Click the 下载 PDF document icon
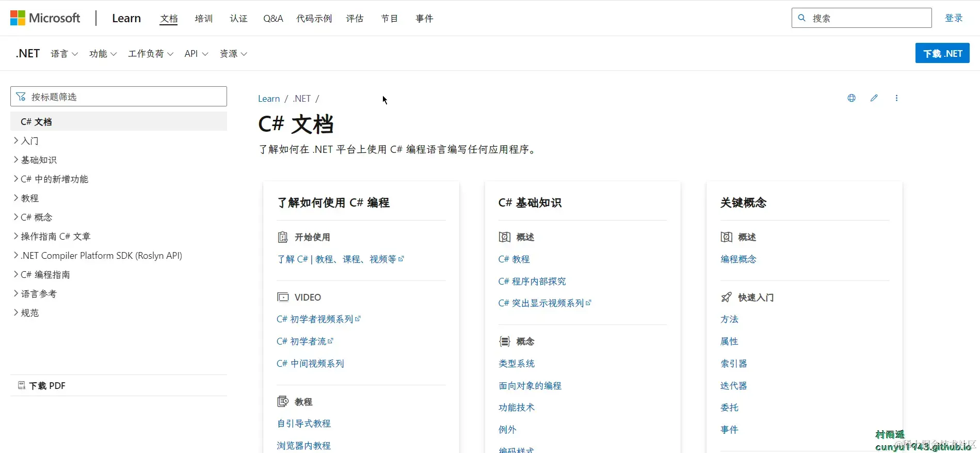The height and width of the screenshot is (453, 980). pos(22,385)
